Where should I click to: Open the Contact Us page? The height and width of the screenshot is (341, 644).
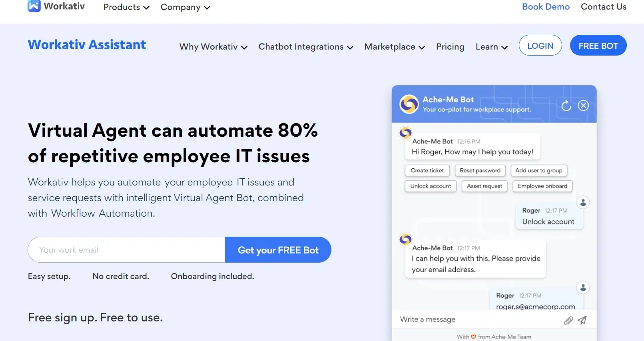(x=604, y=7)
